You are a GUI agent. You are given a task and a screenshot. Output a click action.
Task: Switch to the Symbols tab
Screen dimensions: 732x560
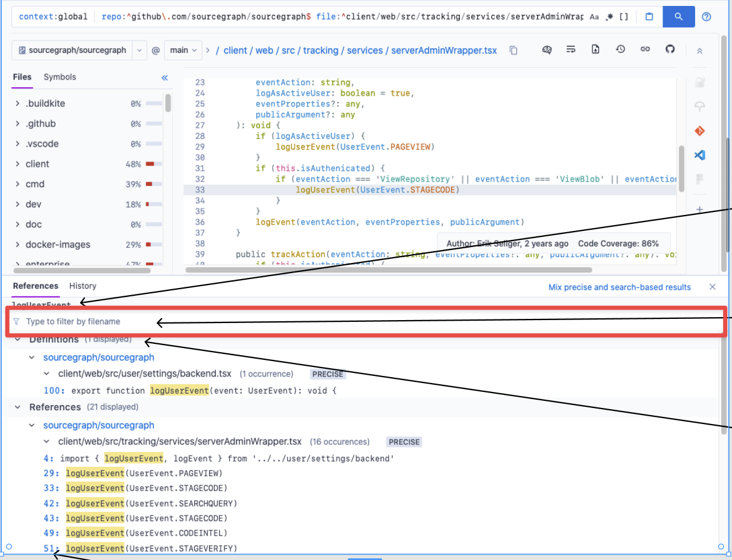click(x=60, y=77)
